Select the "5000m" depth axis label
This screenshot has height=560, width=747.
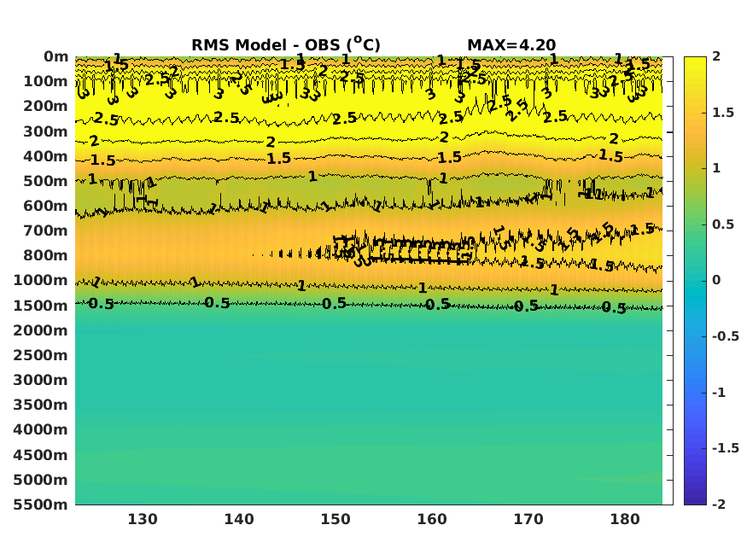[41, 480]
